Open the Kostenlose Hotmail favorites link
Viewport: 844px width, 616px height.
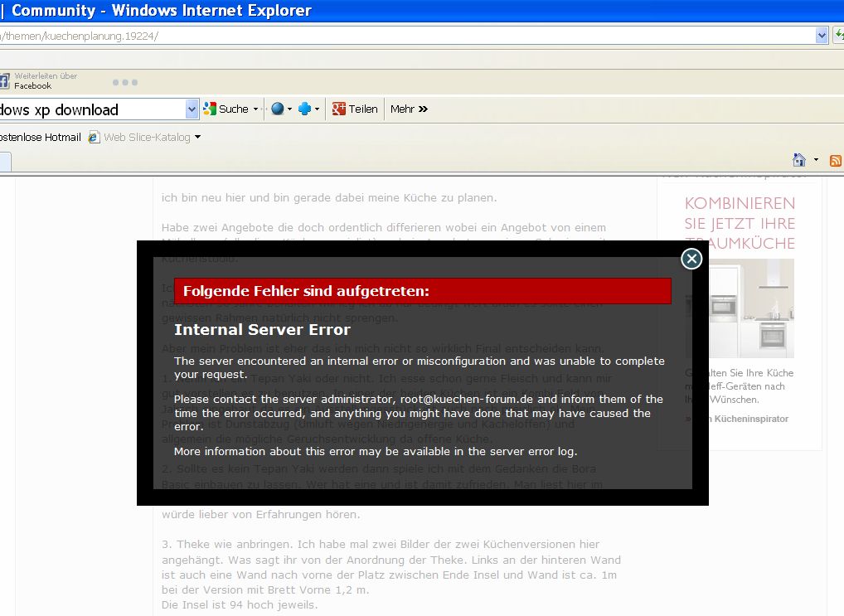(40, 138)
